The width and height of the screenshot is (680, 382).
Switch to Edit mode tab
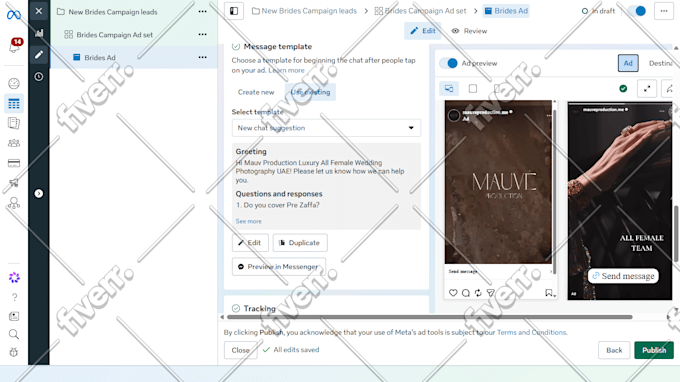(x=422, y=31)
